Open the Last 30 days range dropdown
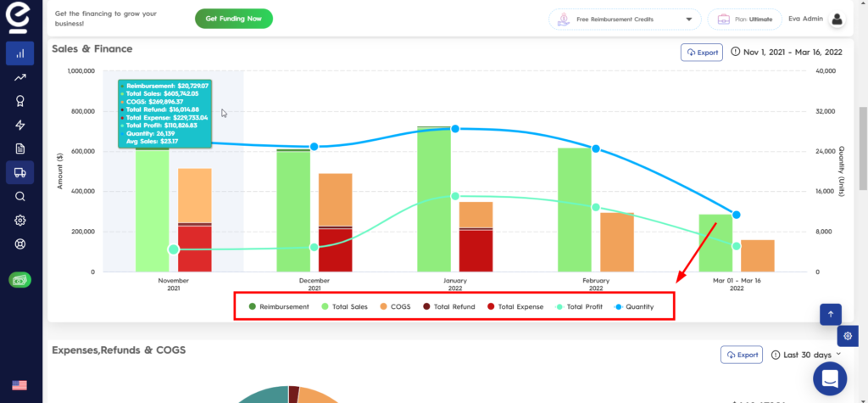The height and width of the screenshot is (403, 868). (x=812, y=355)
